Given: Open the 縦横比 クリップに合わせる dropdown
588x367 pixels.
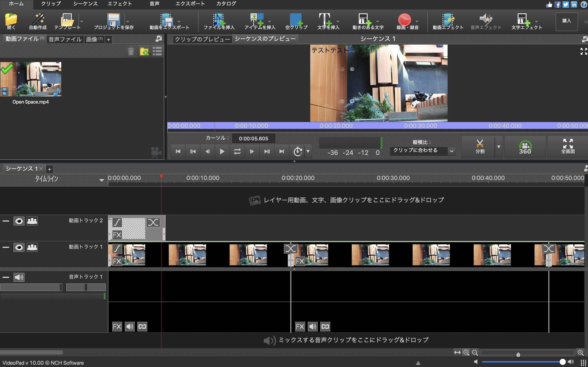Looking at the screenshot, I should pos(423,151).
